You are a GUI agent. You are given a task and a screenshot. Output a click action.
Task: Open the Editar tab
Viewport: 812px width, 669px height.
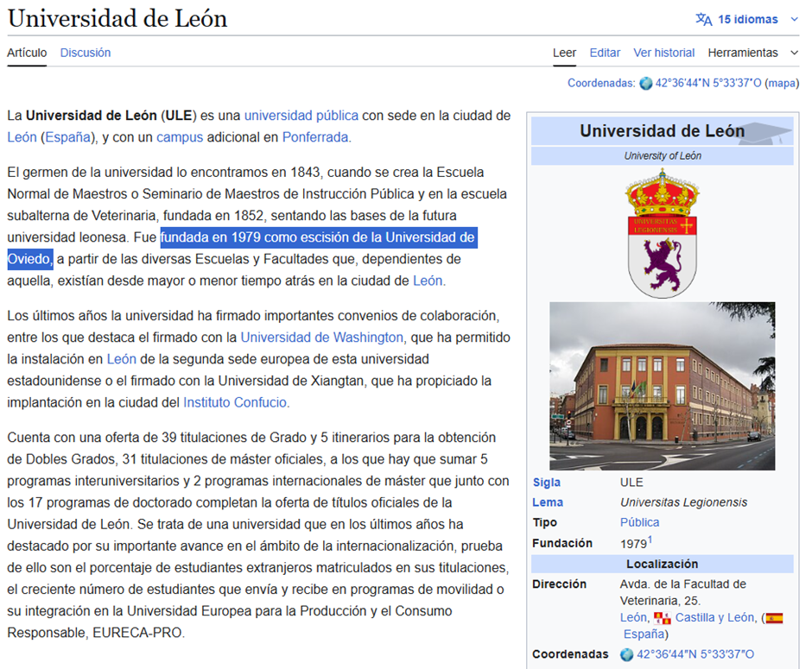point(605,53)
